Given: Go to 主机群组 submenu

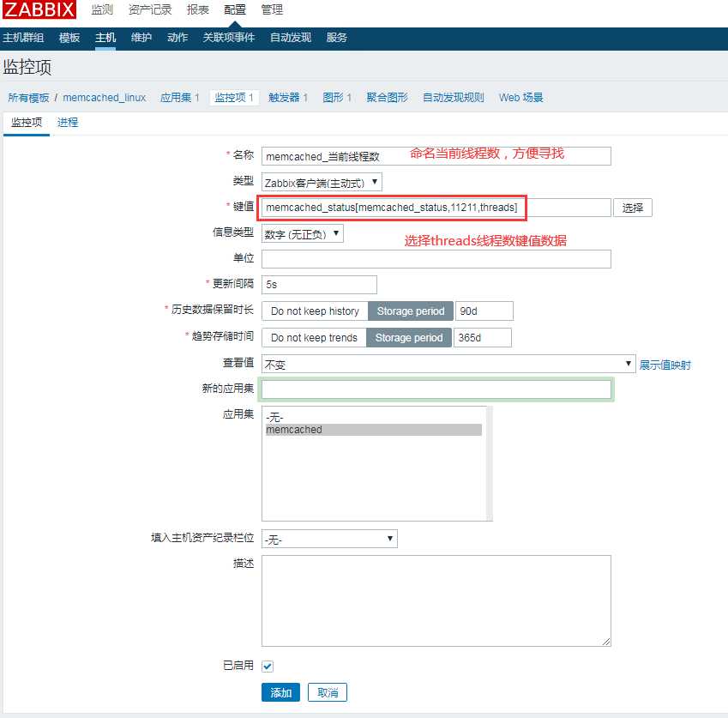Looking at the screenshot, I should pyautogui.click(x=23, y=38).
